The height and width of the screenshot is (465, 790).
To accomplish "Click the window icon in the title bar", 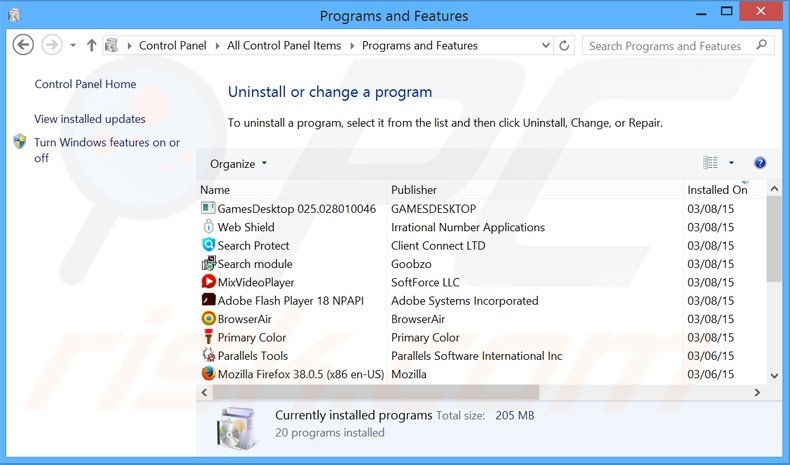I will pyautogui.click(x=14, y=15).
